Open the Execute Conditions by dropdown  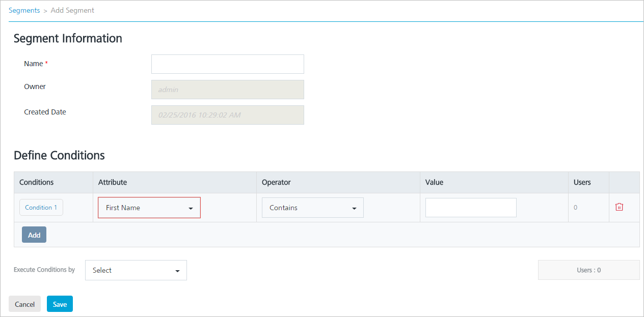click(136, 270)
